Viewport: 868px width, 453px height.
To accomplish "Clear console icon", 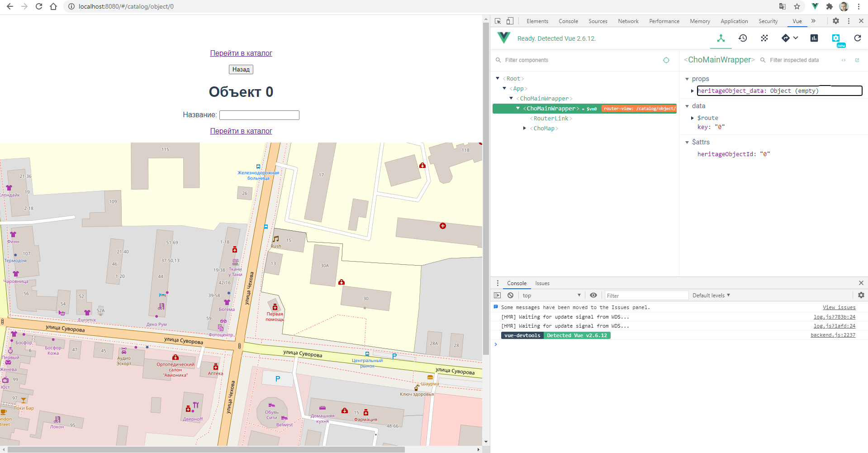I will click(510, 296).
